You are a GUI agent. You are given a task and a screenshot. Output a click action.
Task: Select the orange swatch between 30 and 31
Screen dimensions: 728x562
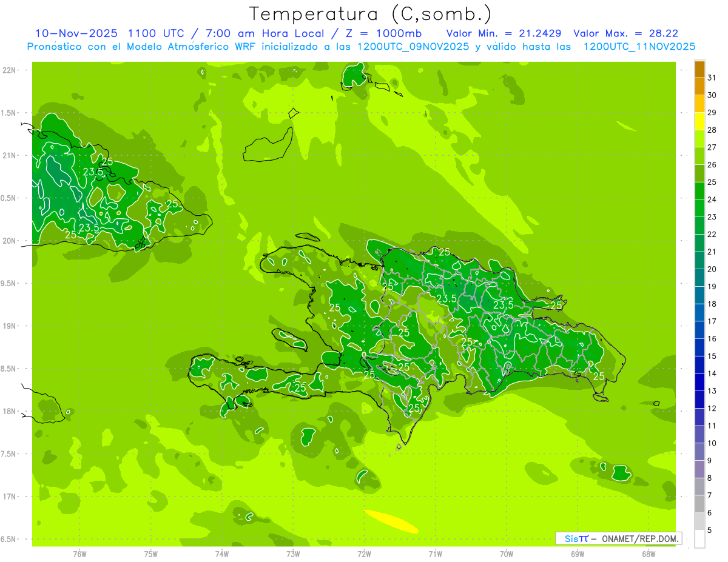[699, 87]
